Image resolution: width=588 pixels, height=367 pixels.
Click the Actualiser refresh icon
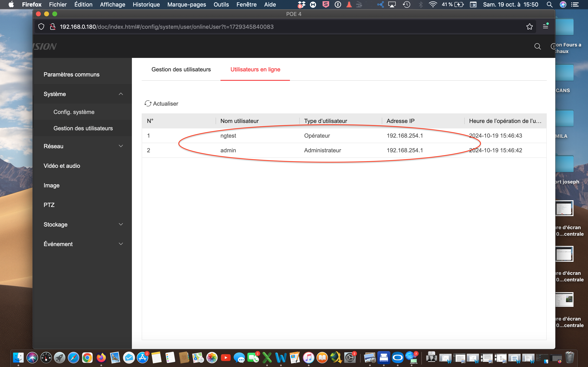pos(148,103)
